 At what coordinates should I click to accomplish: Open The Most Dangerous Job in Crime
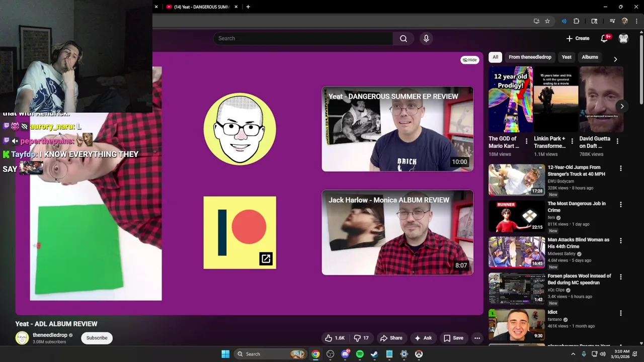click(x=517, y=216)
